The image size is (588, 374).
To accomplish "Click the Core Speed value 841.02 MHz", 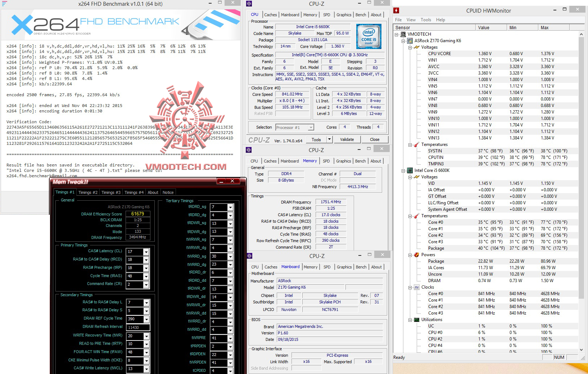I will pos(293,94).
